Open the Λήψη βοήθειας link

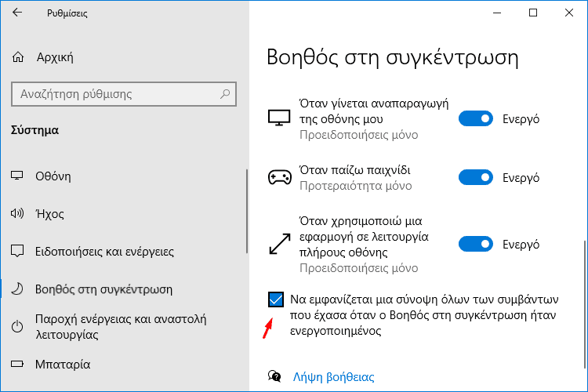[x=333, y=376]
